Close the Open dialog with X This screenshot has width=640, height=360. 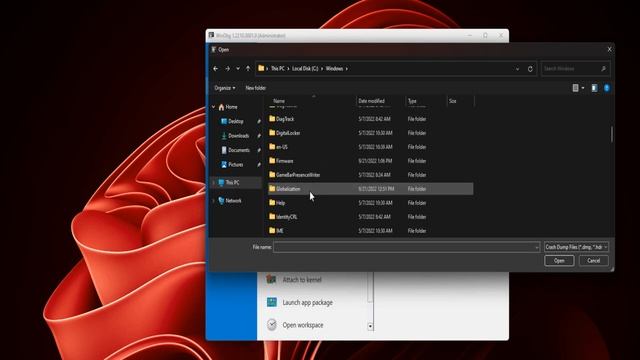pos(609,49)
